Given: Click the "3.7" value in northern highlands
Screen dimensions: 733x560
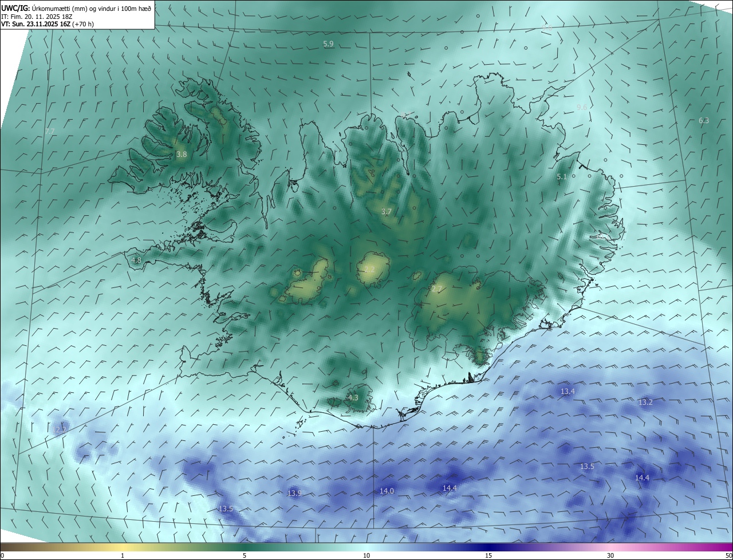Looking at the screenshot, I should point(386,212).
